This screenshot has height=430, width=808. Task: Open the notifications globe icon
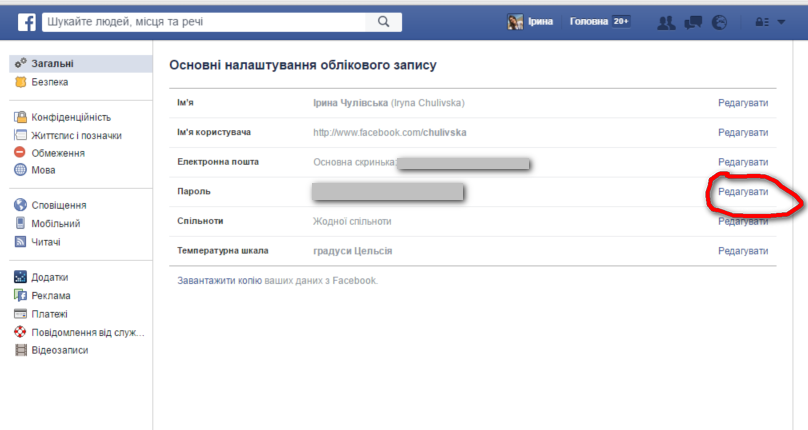tap(718, 22)
